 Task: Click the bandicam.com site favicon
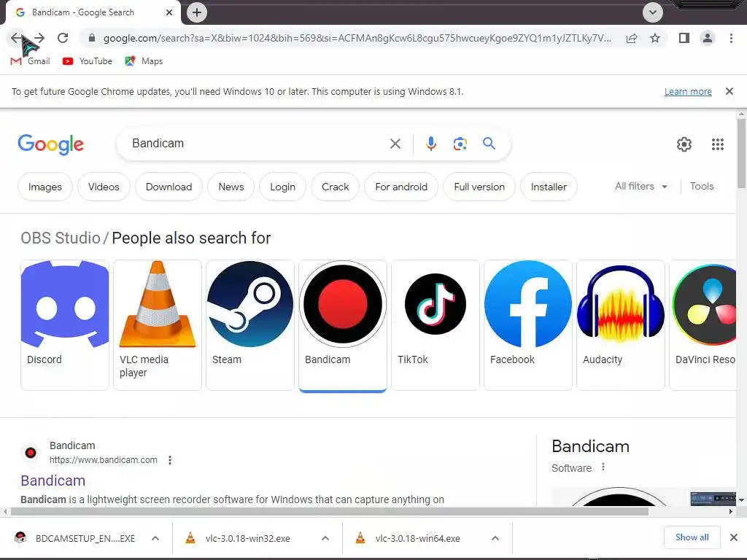pyautogui.click(x=31, y=452)
